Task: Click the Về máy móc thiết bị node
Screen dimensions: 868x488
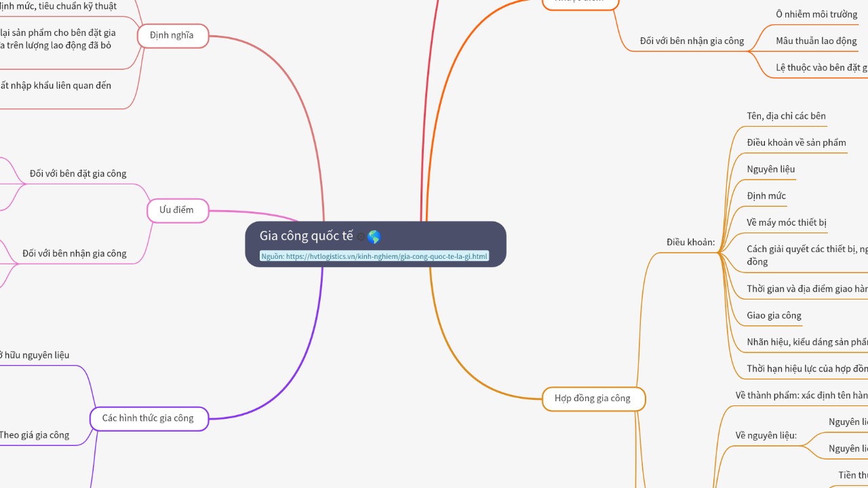Action: [x=787, y=223]
